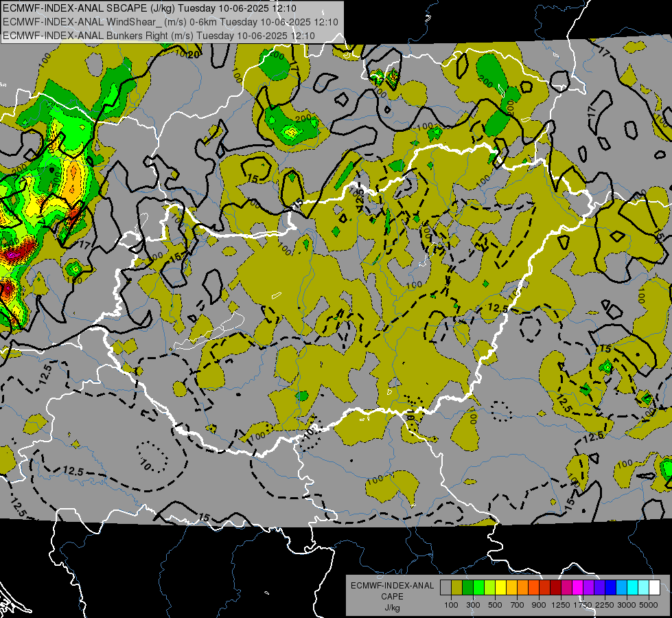
Task: Click the legend value 700
Action: point(518,605)
